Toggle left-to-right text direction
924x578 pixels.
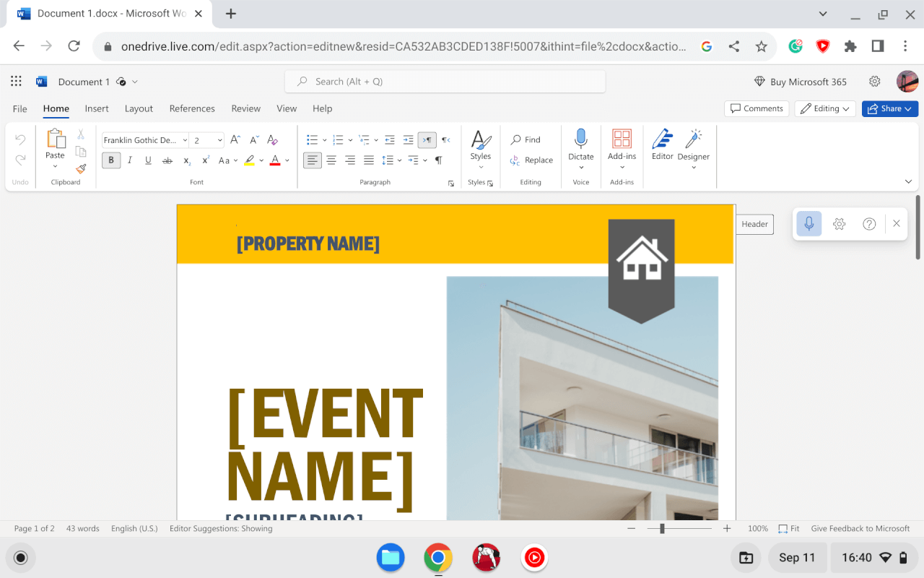coord(427,140)
